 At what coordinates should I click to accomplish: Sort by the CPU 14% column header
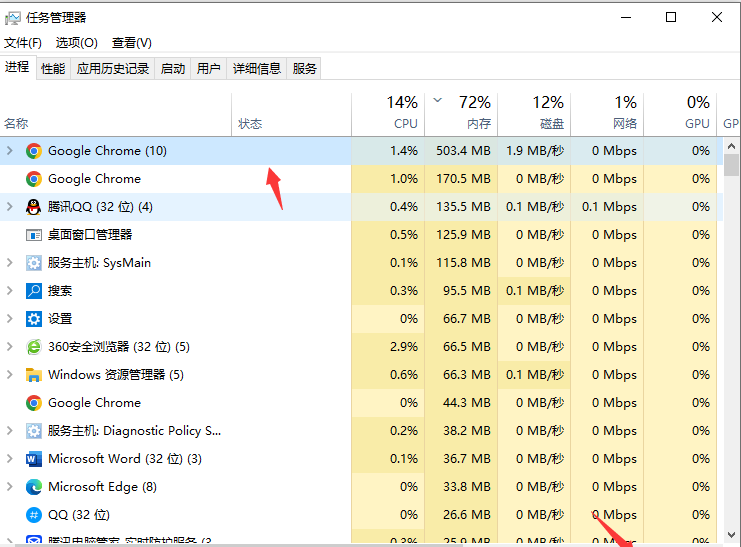[388, 114]
